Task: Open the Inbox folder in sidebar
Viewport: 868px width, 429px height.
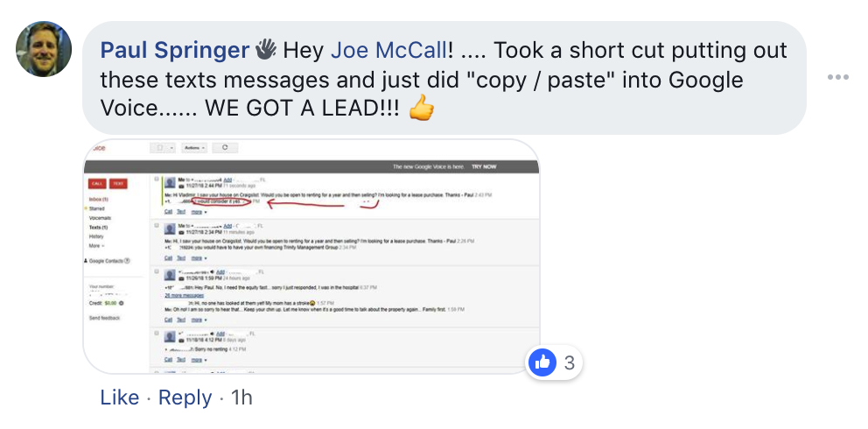Action: click(99, 200)
